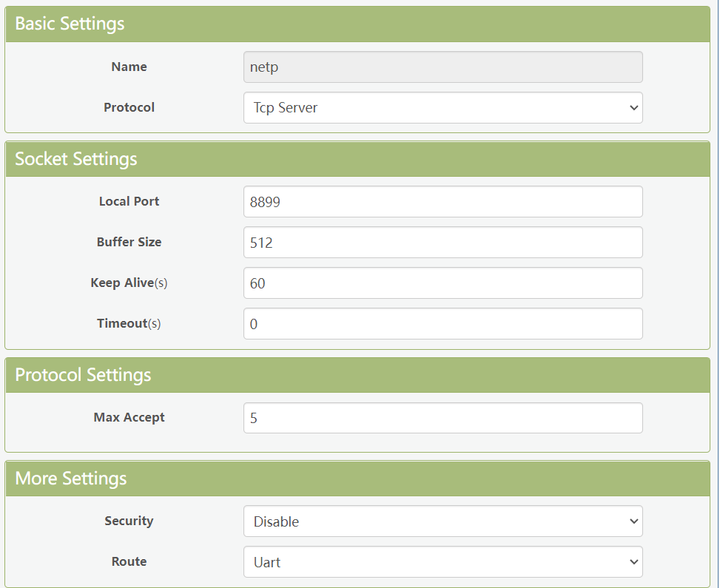Click the Local Port label text
The width and height of the screenshot is (720, 588).
[x=129, y=201]
